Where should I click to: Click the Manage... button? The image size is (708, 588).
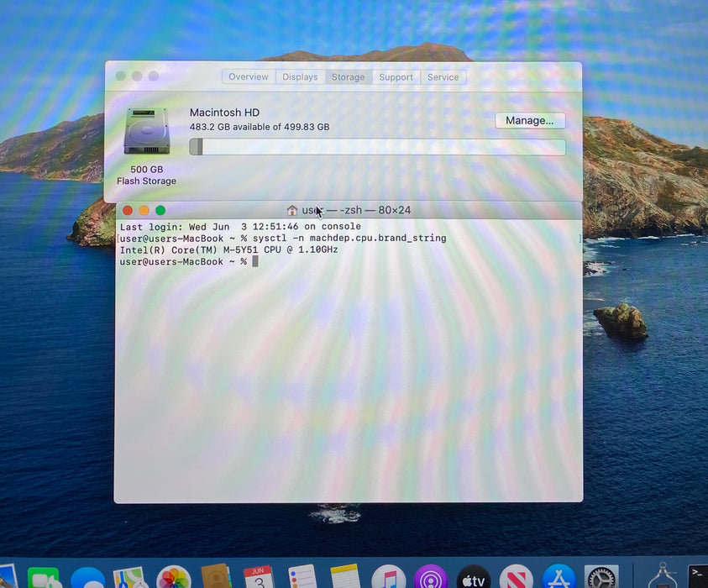pos(530,121)
